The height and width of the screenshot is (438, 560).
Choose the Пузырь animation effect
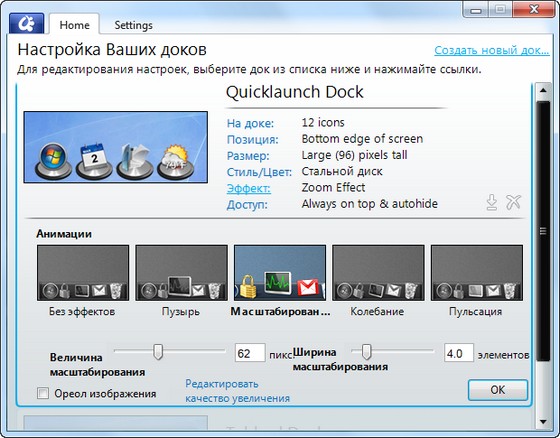click(x=181, y=273)
